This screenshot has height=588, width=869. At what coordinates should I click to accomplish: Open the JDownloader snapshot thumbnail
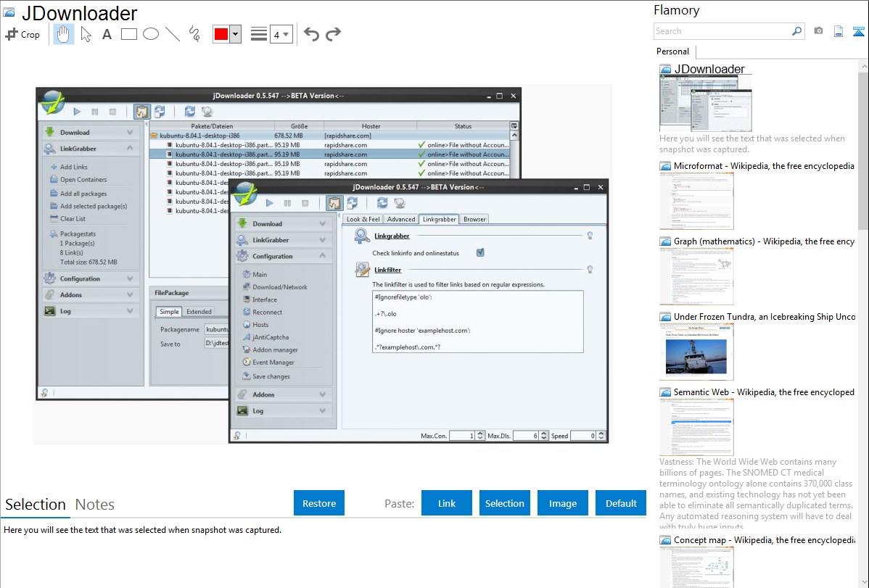pyautogui.click(x=706, y=103)
